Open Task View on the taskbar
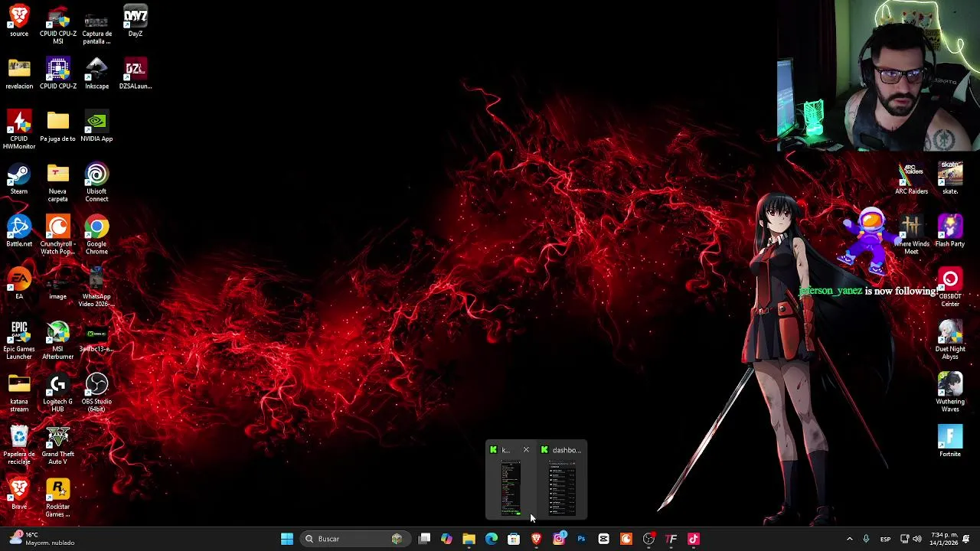Image resolution: width=980 pixels, height=551 pixels. [x=425, y=539]
